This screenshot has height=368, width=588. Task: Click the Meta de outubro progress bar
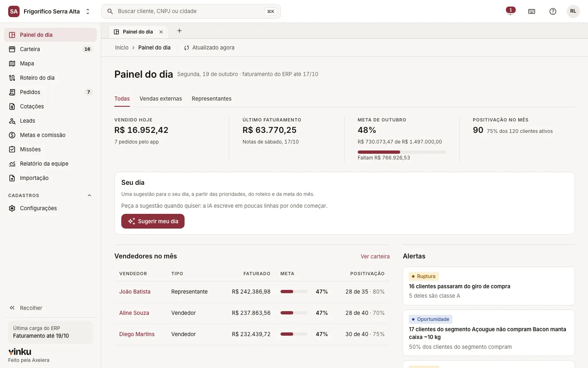[402, 152]
